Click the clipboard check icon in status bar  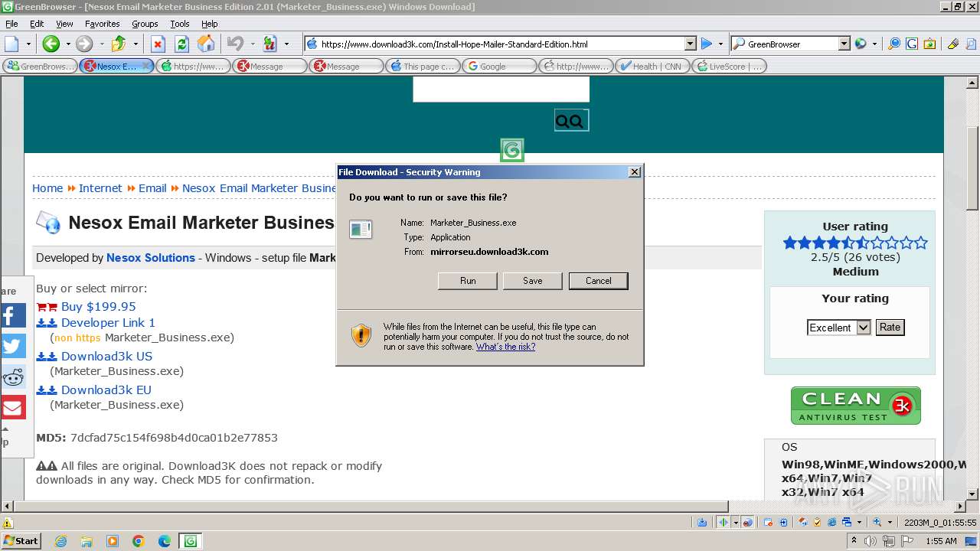point(817,523)
